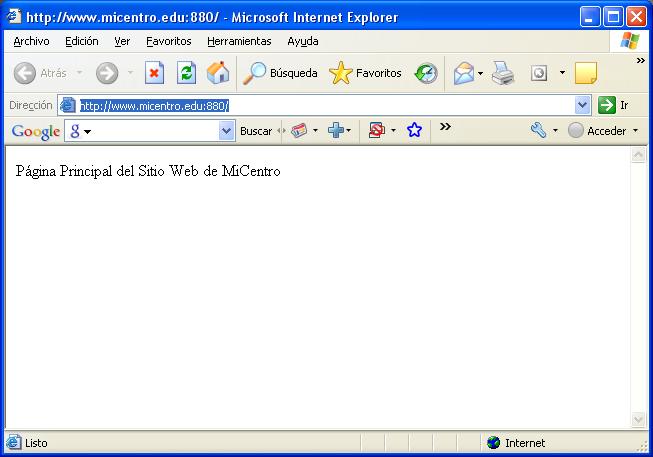Open the Favoritos menu in menu bar
The height and width of the screenshot is (457, 653).
(x=168, y=41)
